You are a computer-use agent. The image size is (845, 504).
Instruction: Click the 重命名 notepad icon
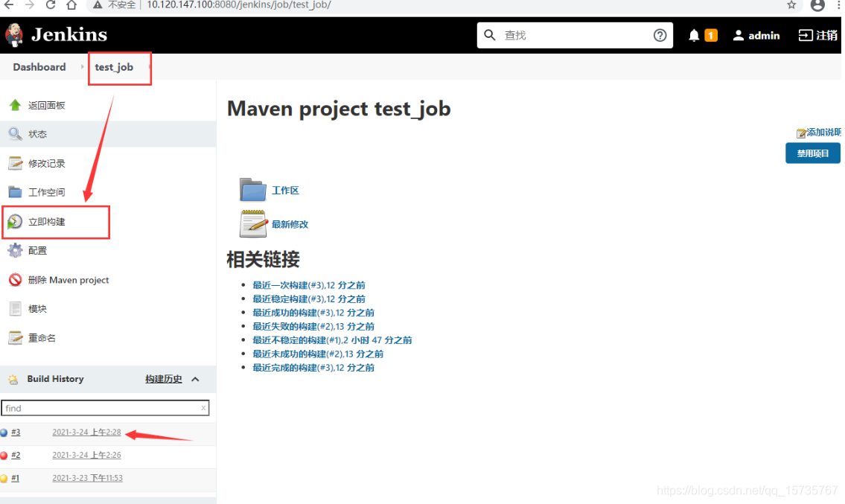(x=15, y=337)
